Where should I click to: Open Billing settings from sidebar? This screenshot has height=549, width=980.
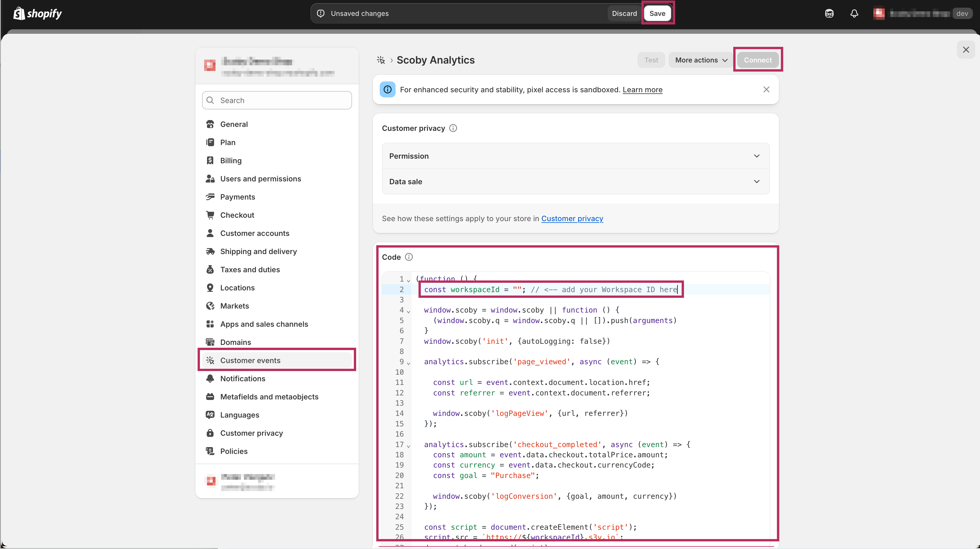point(231,161)
